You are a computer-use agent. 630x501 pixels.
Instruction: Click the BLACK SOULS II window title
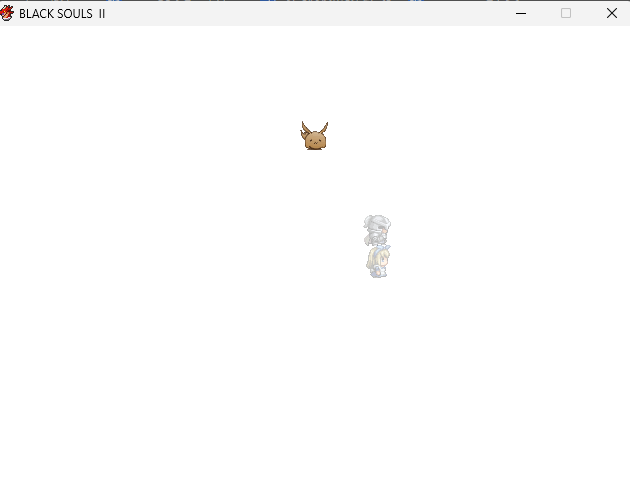pos(62,14)
